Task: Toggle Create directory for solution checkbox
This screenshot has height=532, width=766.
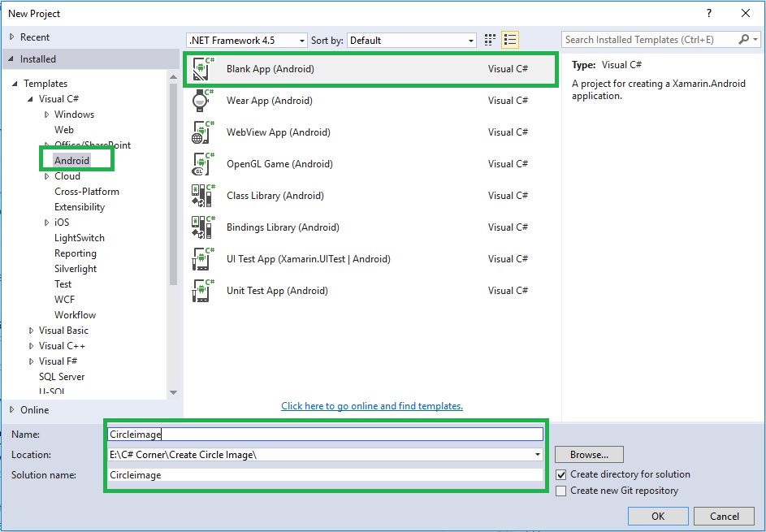Action: point(561,474)
